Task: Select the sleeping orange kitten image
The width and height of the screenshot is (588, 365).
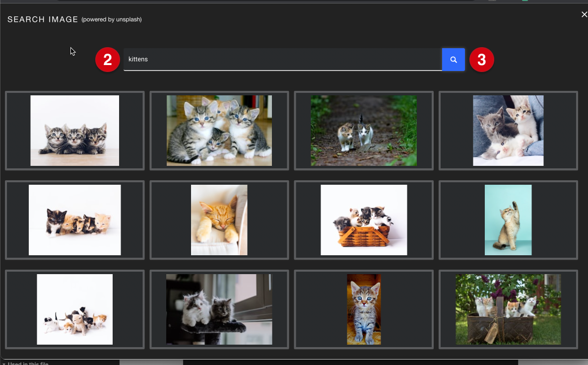Action: coord(219,220)
